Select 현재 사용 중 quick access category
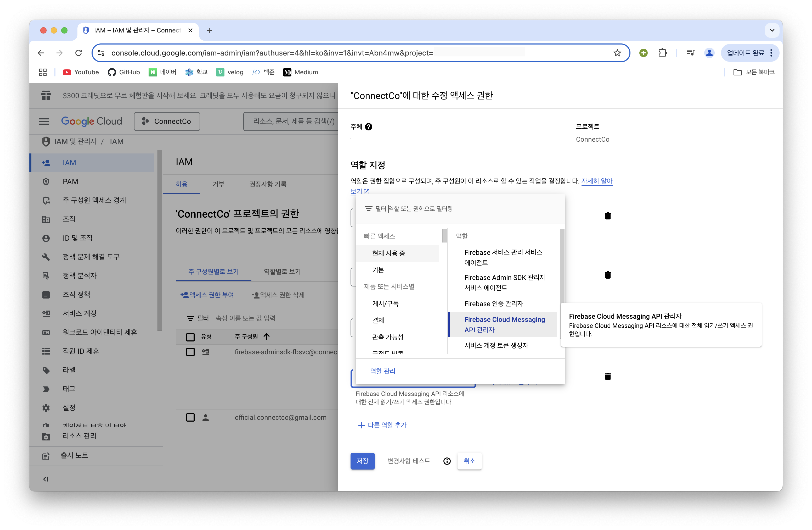The width and height of the screenshot is (812, 530). click(x=388, y=253)
